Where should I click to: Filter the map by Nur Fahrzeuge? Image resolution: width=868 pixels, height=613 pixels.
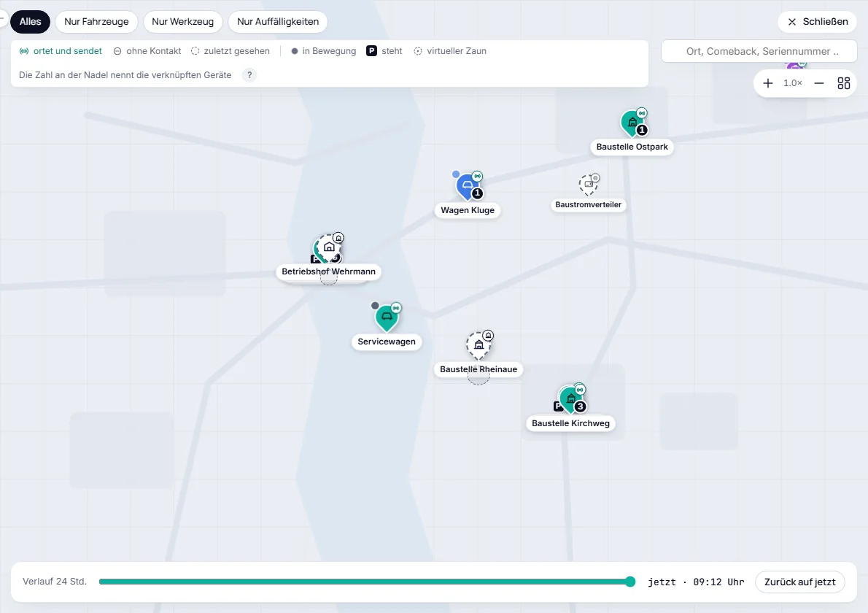click(96, 22)
